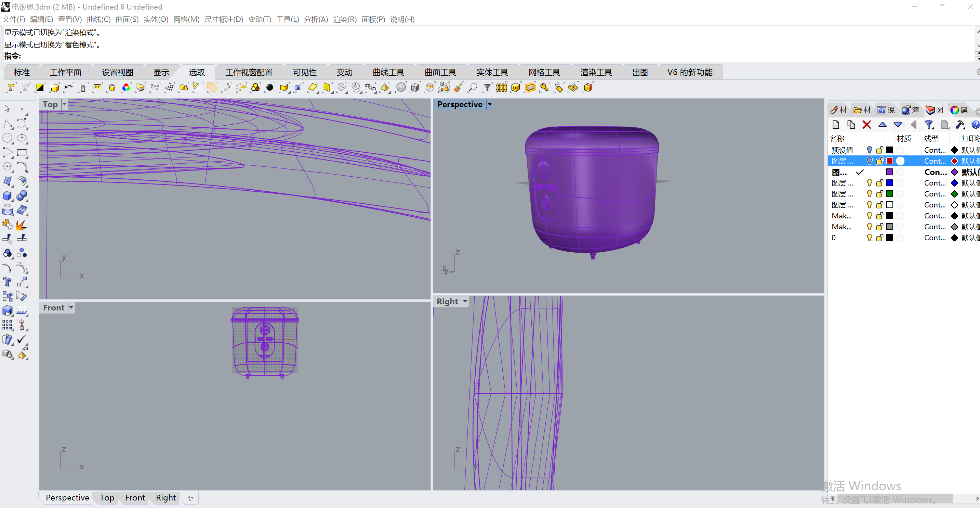Open the Front viewport title dropdown arrow
This screenshot has width=980, height=508.
click(x=71, y=308)
